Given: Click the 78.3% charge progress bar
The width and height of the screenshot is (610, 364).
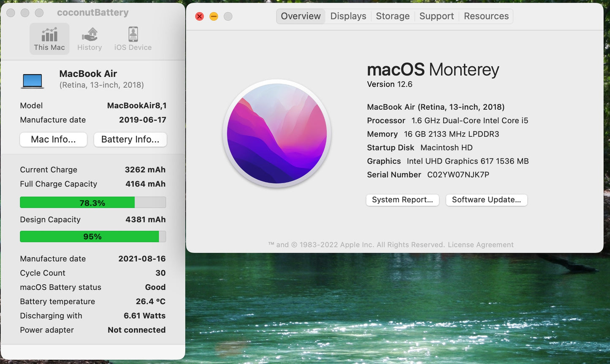Looking at the screenshot, I should point(93,202).
